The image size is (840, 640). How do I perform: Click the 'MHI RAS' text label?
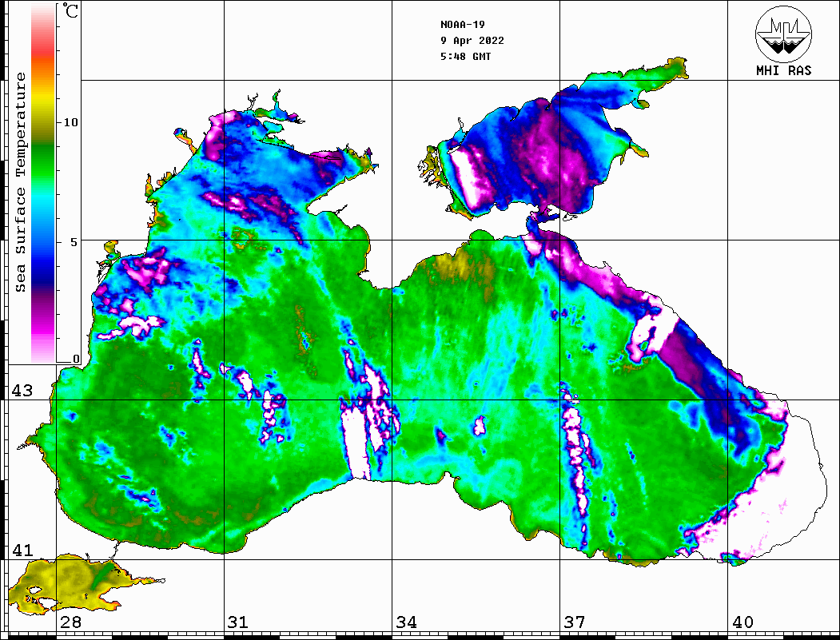click(x=783, y=70)
